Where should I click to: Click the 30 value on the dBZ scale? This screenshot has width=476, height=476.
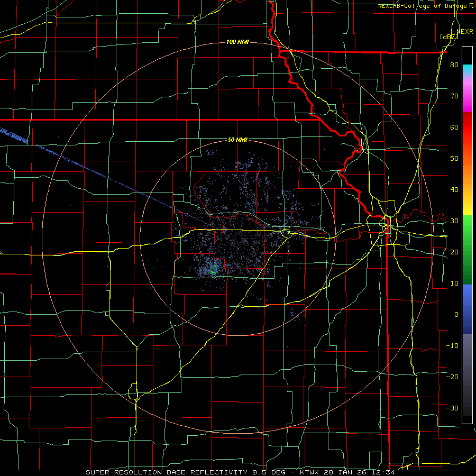454,221
